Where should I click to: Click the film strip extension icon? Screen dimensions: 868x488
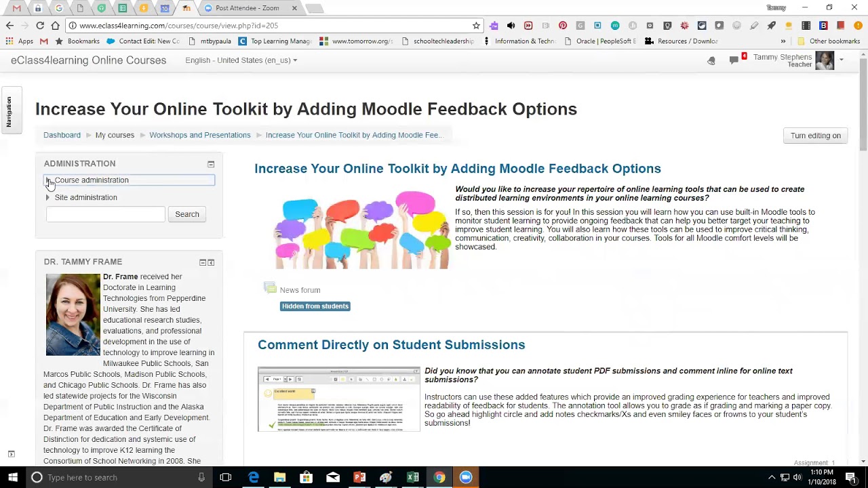click(806, 26)
